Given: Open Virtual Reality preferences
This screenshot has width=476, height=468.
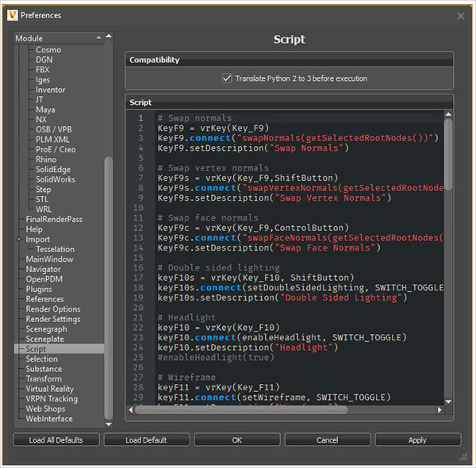Looking at the screenshot, I should pos(50,389).
